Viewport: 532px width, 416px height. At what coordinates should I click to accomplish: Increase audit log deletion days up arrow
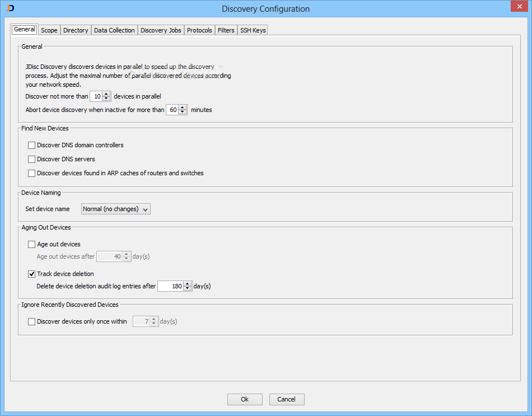click(x=187, y=284)
